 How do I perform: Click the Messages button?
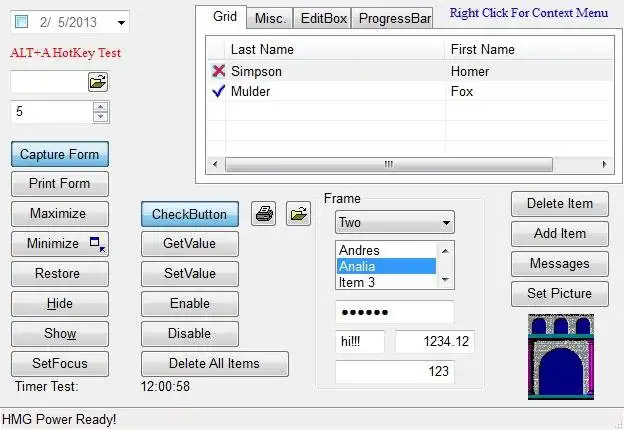[560, 263]
